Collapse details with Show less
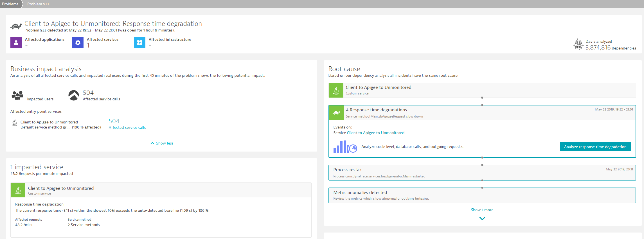The image size is (644, 239). pos(162,143)
